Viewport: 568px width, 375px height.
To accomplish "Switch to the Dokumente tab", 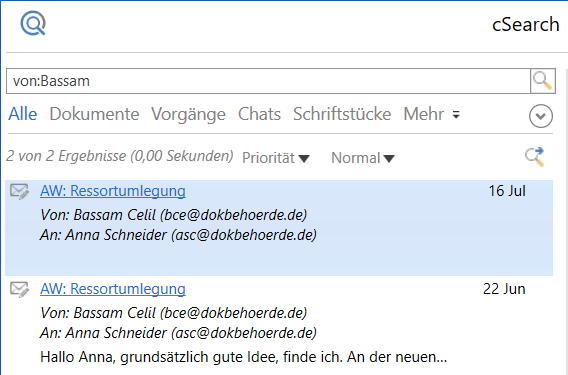I will (x=94, y=114).
